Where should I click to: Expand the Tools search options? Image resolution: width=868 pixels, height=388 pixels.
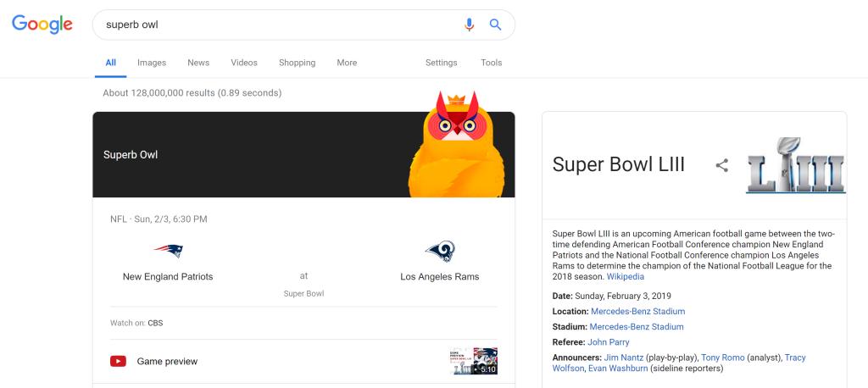pyautogui.click(x=491, y=63)
